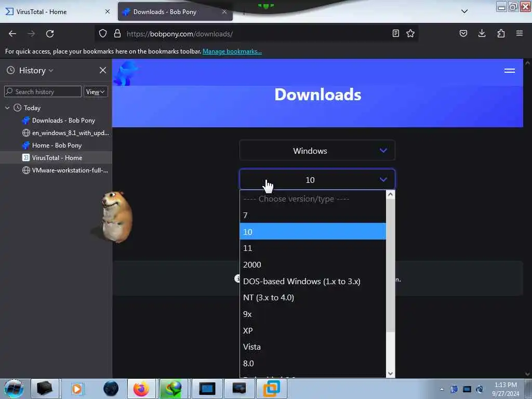This screenshot has width=532, height=399.
Task: Choose XP from the version list
Action: (313, 330)
